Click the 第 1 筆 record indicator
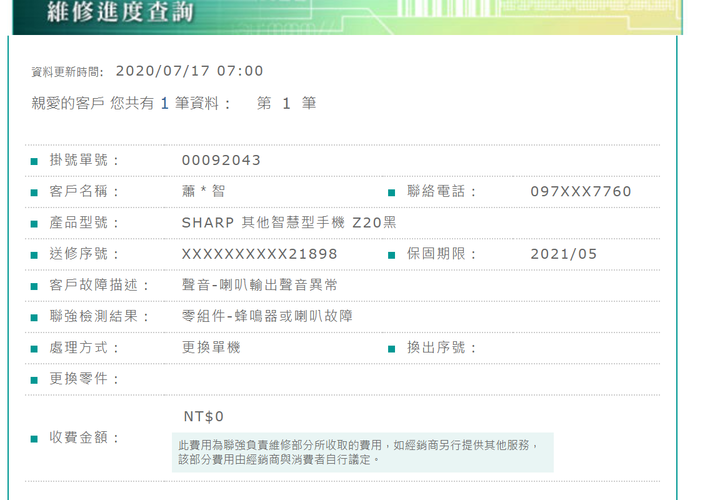This screenshot has width=720, height=500. pyautogui.click(x=287, y=103)
